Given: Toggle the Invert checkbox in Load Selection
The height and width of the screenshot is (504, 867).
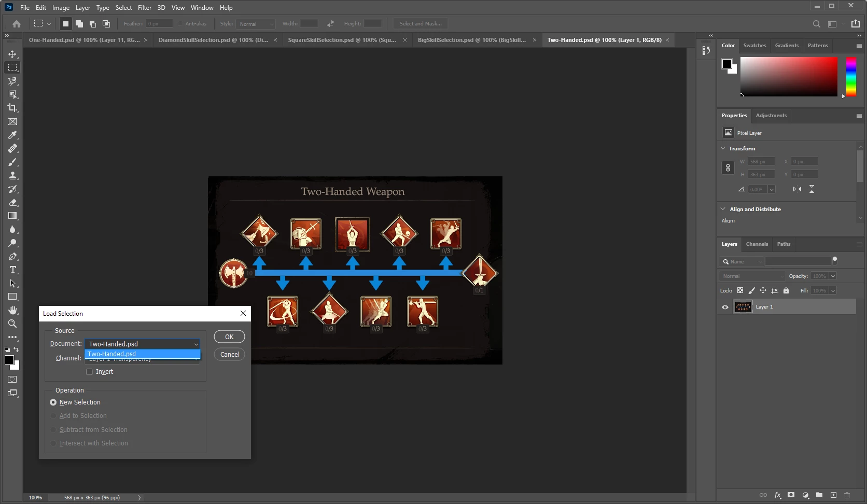Looking at the screenshot, I should click(x=89, y=372).
